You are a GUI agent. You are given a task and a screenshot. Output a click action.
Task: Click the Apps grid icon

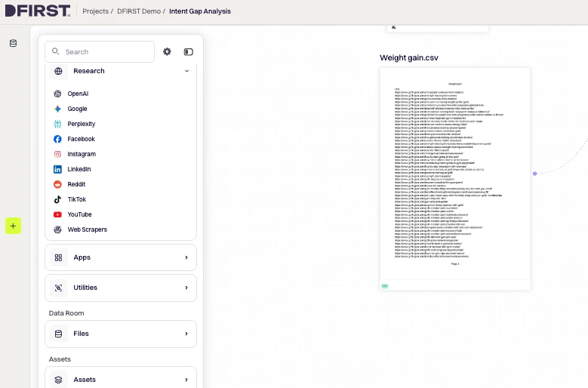(x=59, y=257)
